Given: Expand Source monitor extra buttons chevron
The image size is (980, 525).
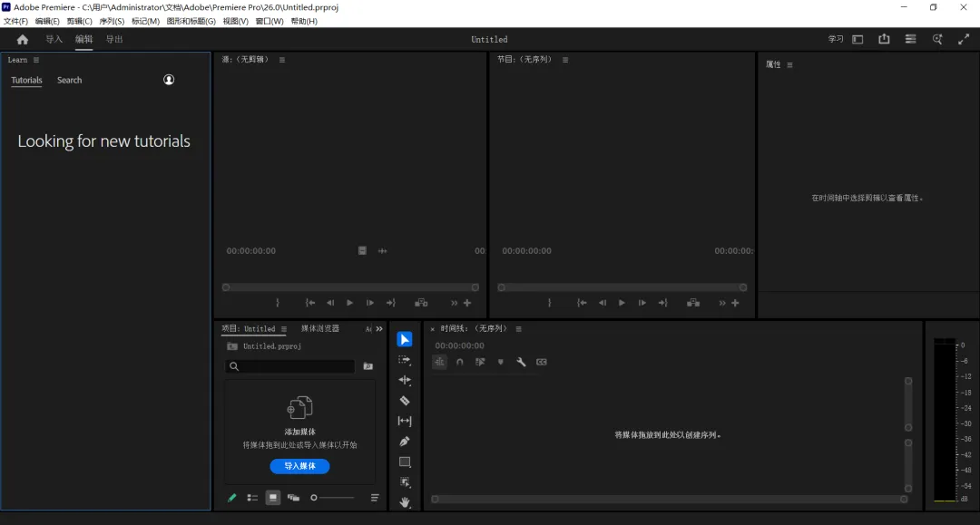Looking at the screenshot, I should (454, 303).
